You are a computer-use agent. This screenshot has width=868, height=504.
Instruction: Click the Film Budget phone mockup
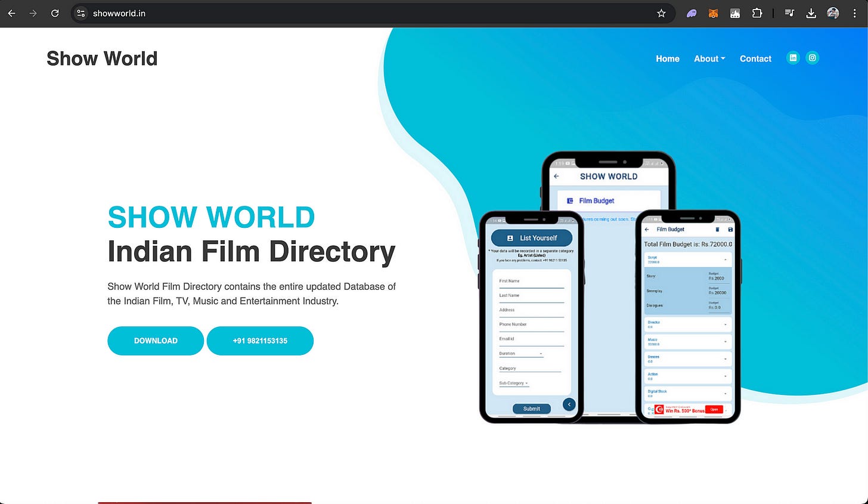(688, 317)
